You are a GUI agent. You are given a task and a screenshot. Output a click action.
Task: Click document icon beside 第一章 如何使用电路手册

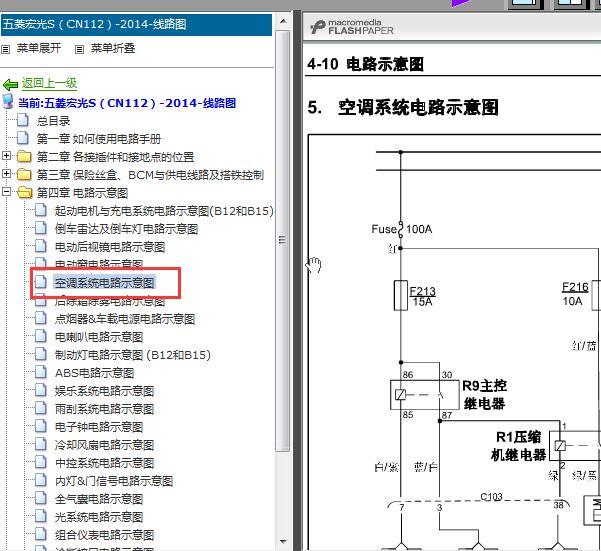pos(23,138)
